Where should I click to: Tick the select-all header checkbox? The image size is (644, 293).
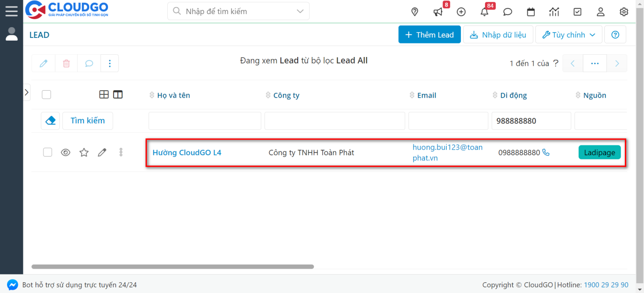point(46,95)
